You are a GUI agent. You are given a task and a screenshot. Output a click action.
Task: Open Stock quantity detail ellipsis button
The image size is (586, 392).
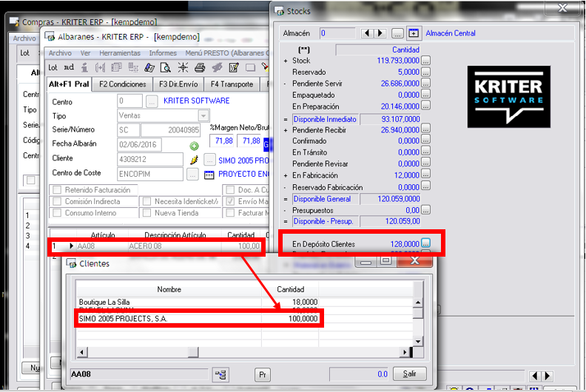click(425, 60)
